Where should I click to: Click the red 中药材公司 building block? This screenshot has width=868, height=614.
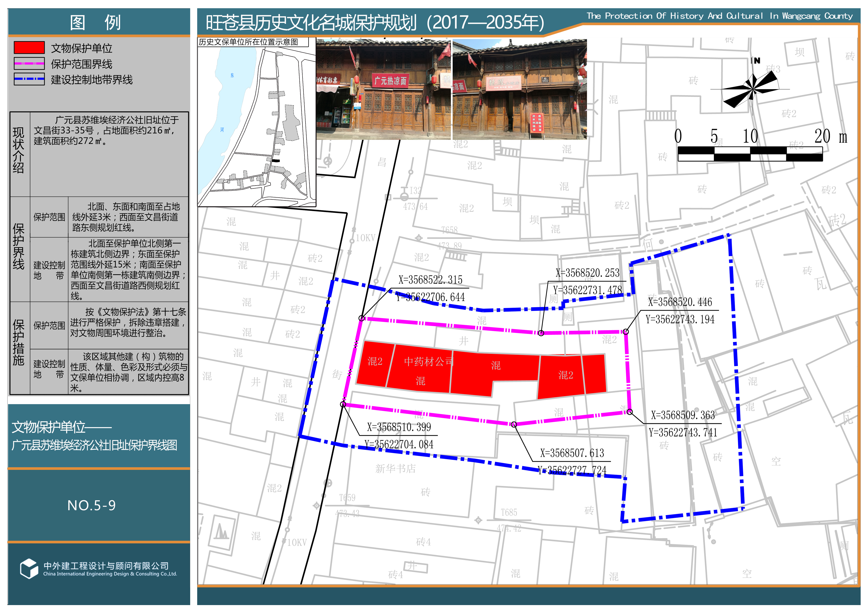tap(420, 371)
